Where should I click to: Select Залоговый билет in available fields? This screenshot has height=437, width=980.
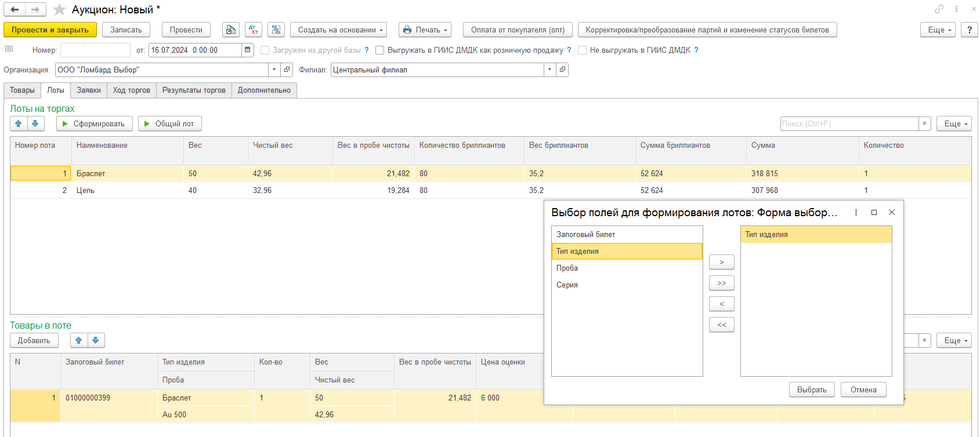[627, 234]
